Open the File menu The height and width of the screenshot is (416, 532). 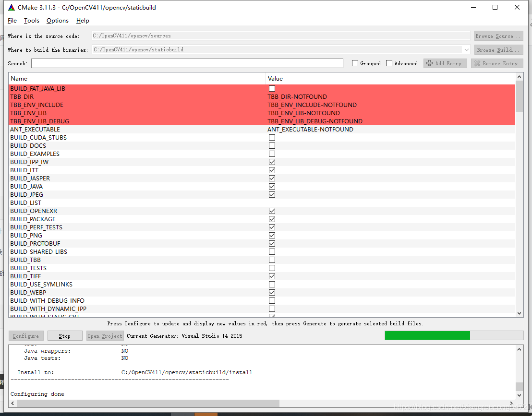point(12,21)
